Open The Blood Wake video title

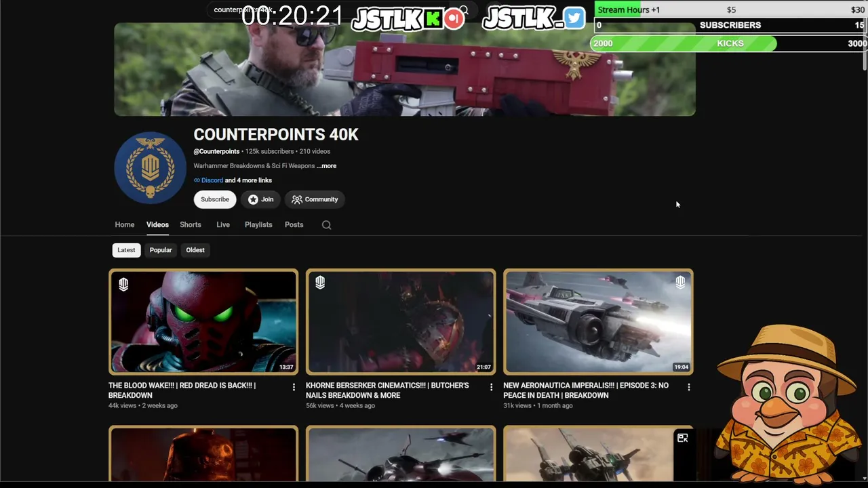coord(182,390)
